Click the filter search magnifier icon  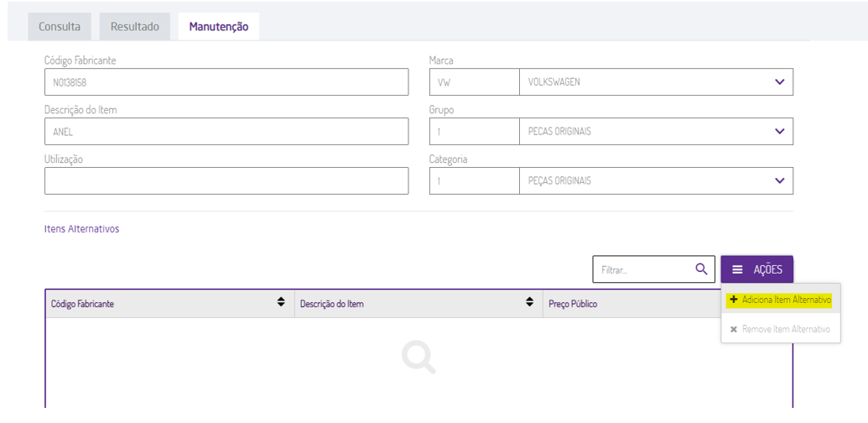[x=701, y=269]
